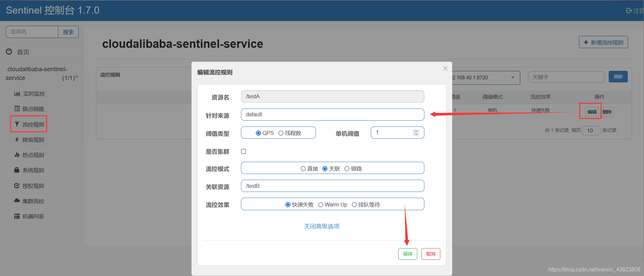Select the 线程数 threshold type radio
The width and height of the screenshot is (644, 276).
coord(281,133)
